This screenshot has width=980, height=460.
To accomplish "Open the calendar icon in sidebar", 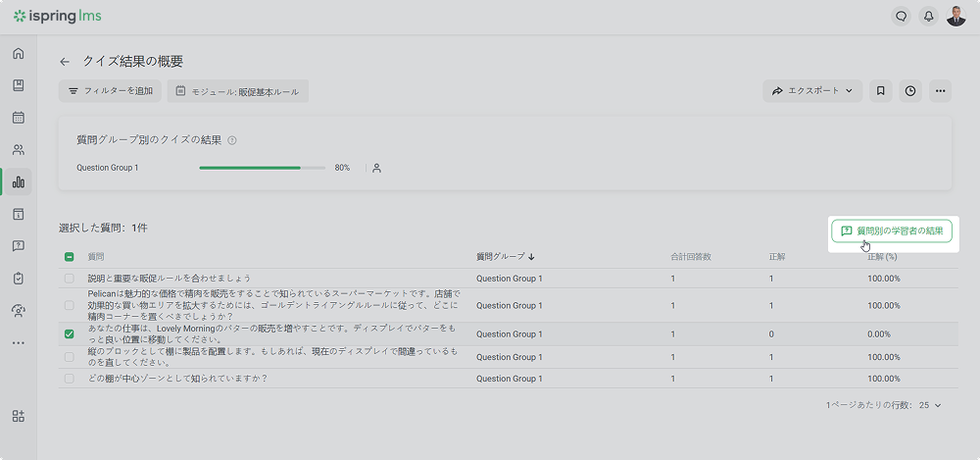I will (18, 118).
